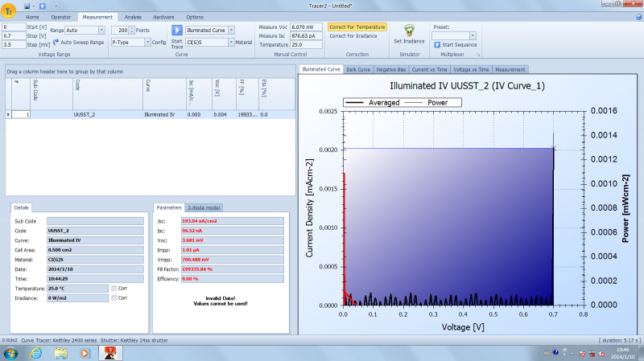Click the Start Sequence icon

438,44
